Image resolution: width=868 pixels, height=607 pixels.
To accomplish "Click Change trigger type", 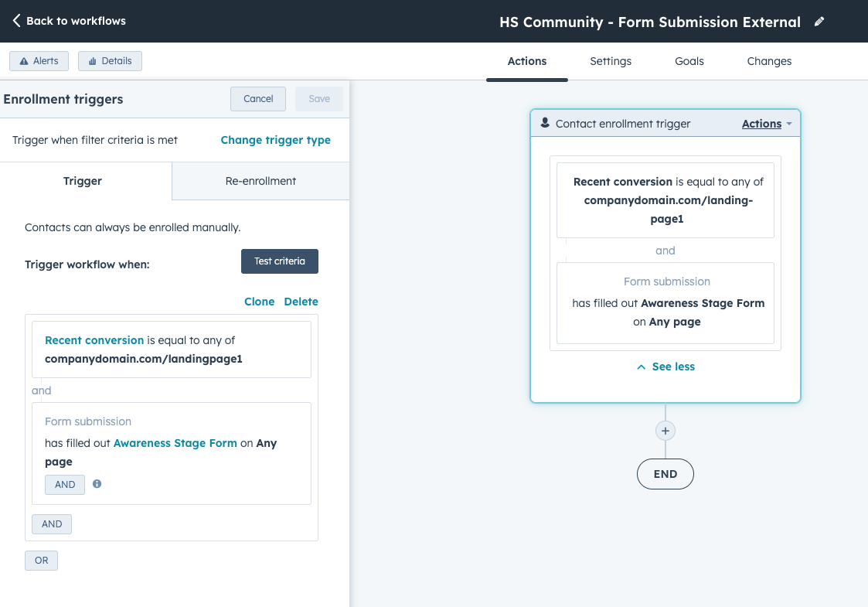I will pyautogui.click(x=275, y=140).
